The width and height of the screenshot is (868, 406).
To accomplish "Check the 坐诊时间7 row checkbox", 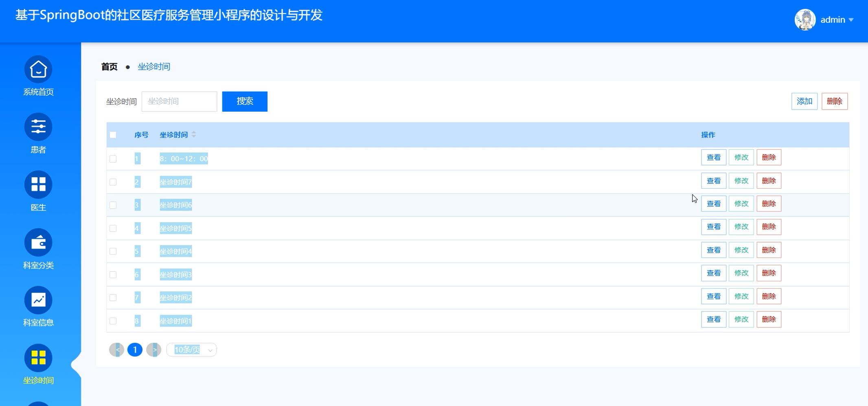I will point(113,182).
